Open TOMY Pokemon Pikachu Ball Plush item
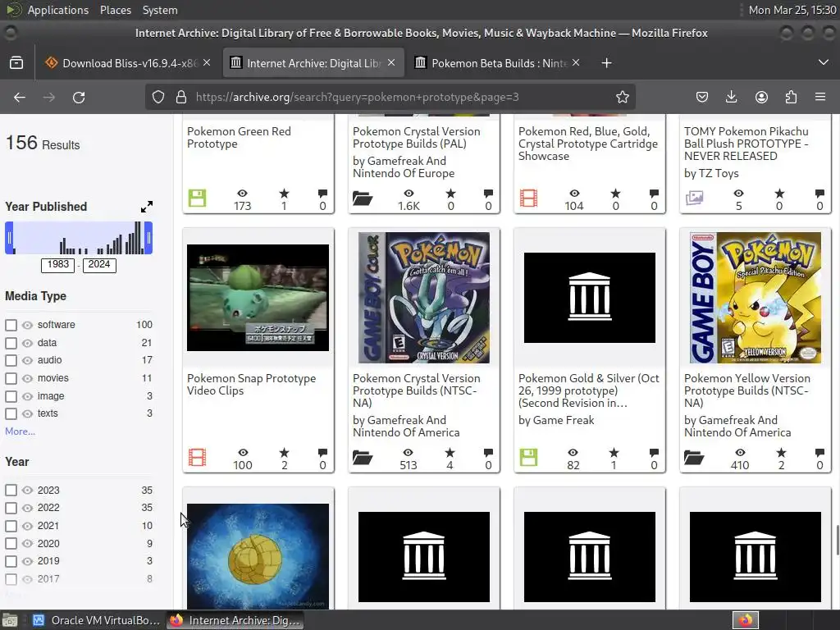 click(x=746, y=144)
